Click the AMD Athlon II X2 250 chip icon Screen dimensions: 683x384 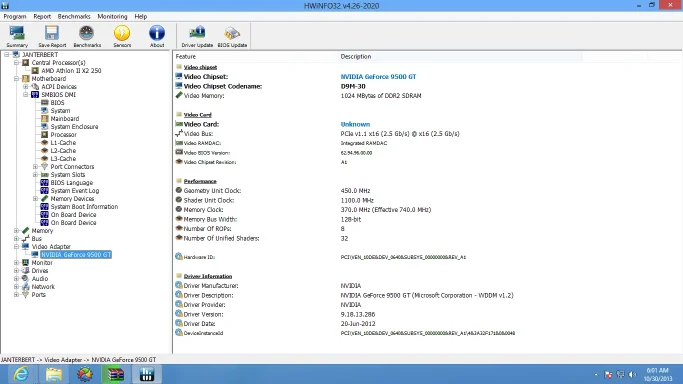coord(35,71)
